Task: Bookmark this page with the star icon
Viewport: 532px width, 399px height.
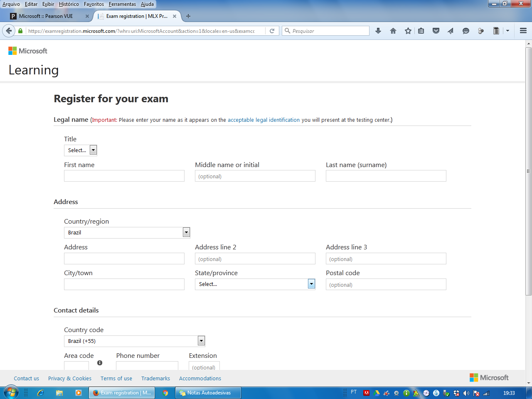Action: [x=408, y=31]
